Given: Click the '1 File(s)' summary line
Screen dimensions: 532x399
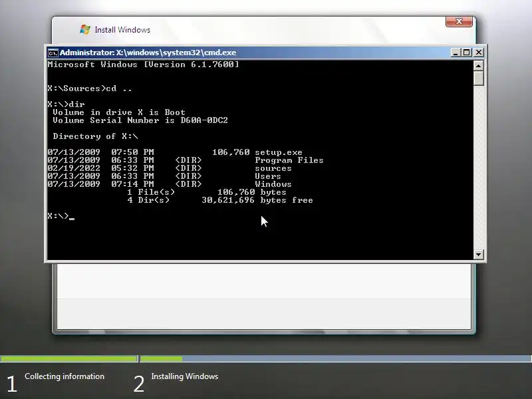Looking at the screenshot, I should tap(207, 192).
